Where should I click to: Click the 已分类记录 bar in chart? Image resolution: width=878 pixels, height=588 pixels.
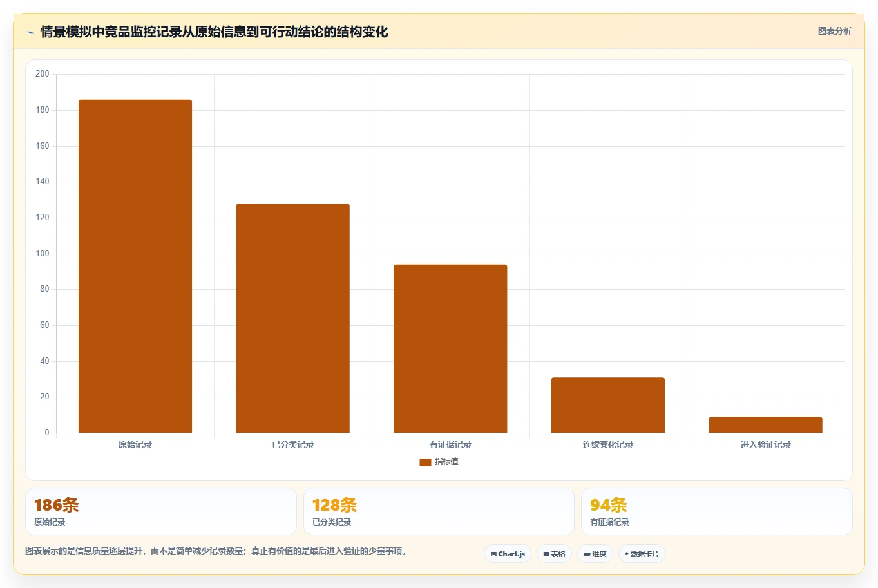pyautogui.click(x=292, y=318)
